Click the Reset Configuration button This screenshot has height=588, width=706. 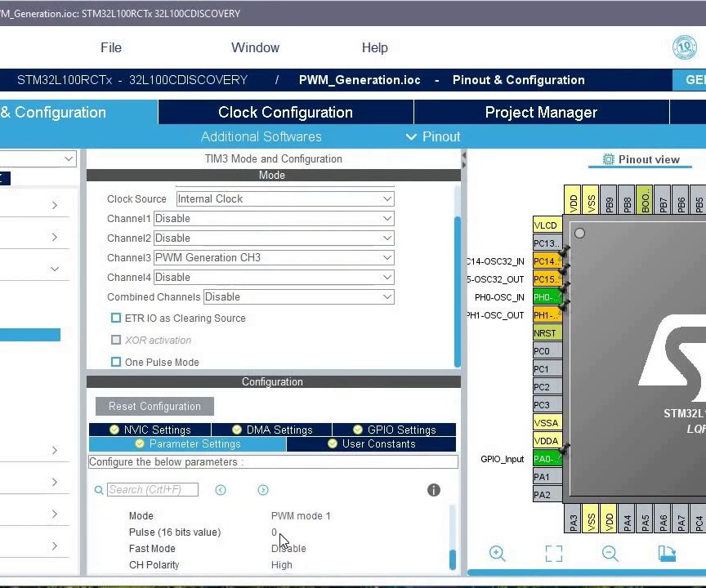[x=154, y=406]
